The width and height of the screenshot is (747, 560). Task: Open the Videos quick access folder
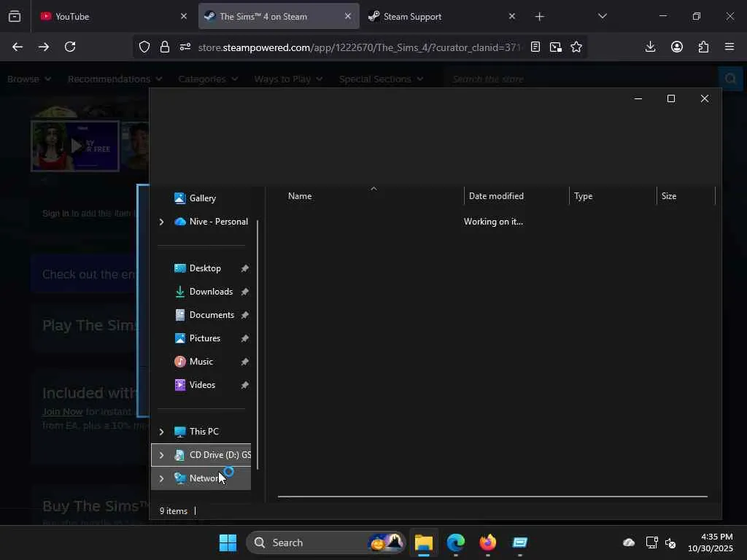click(201, 385)
